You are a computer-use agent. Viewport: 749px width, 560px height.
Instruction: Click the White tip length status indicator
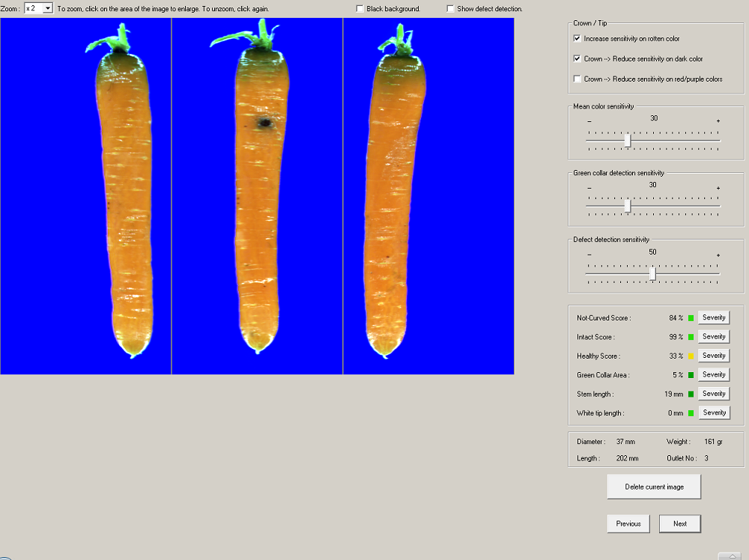tap(691, 413)
